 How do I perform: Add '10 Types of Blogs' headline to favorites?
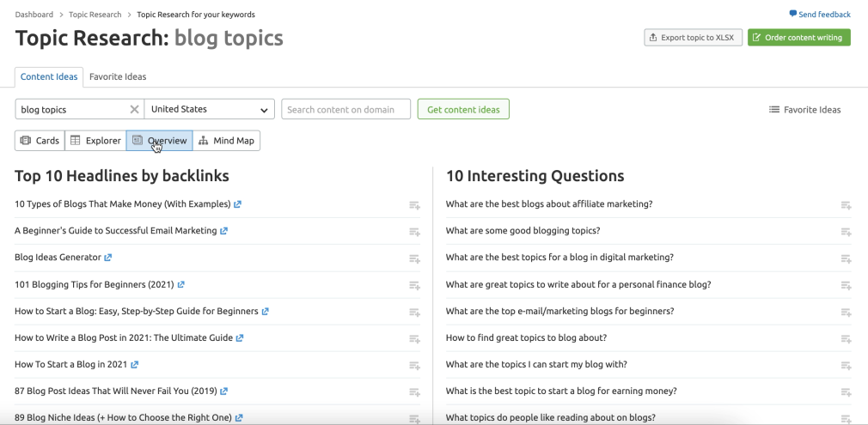coord(414,205)
